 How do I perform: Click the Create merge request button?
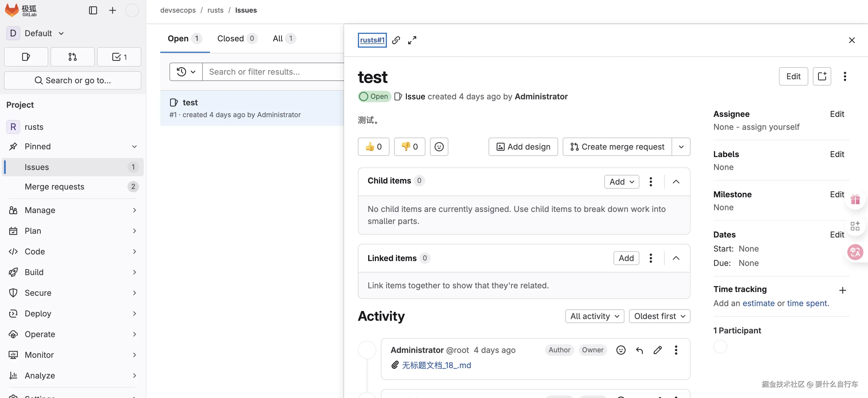click(x=617, y=147)
